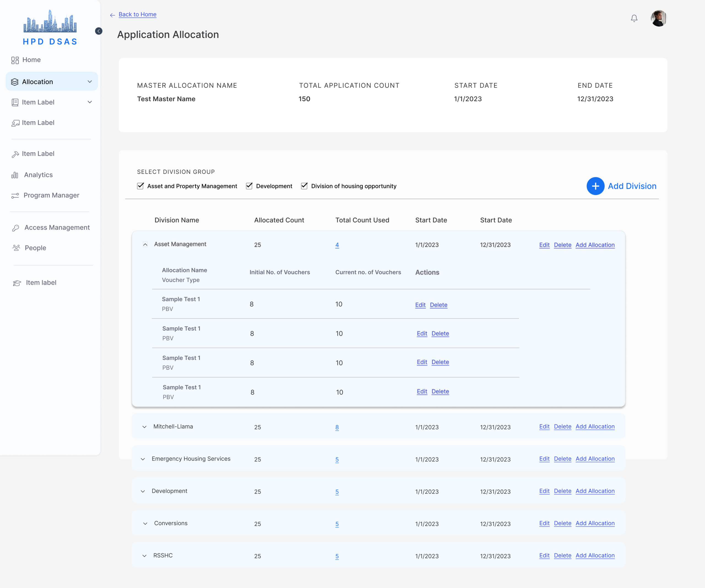Click the notification bell icon
This screenshot has height=588, width=705.
[x=634, y=18]
